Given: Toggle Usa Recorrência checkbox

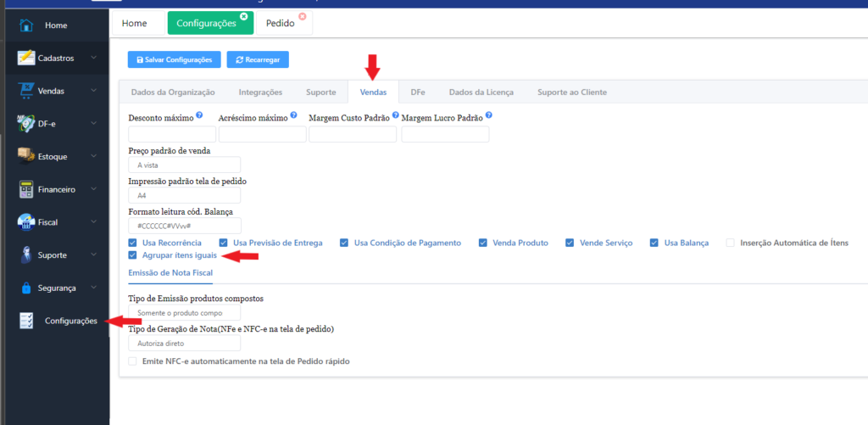Looking at the screenshot, I should pyautogui.click(x=132, y=243).
